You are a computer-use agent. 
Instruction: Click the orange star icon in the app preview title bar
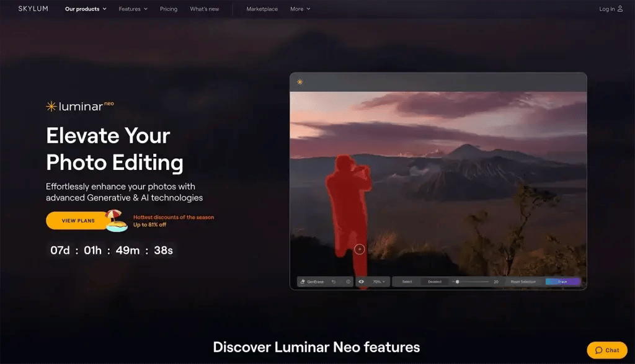[x=300, y=82]
